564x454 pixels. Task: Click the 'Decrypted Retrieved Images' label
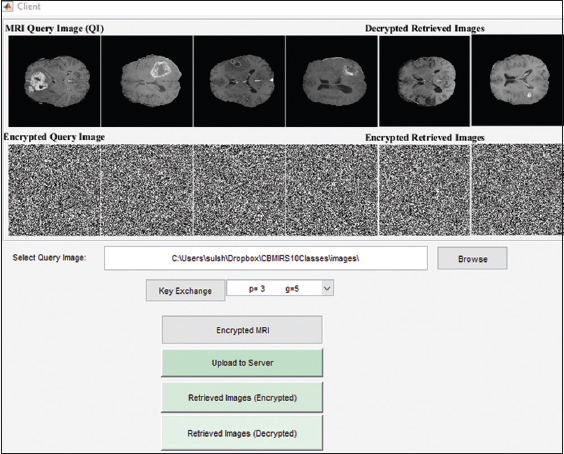pos(425,28)
